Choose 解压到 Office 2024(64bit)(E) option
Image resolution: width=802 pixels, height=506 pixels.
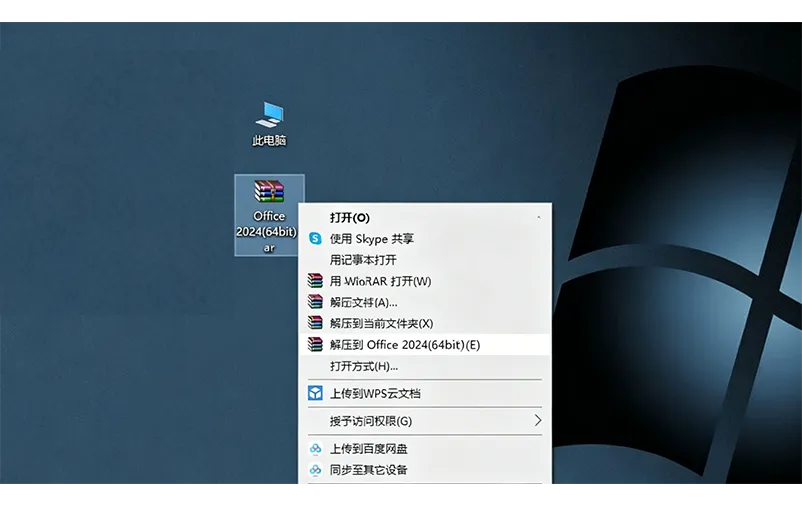(x=425, y=344)
